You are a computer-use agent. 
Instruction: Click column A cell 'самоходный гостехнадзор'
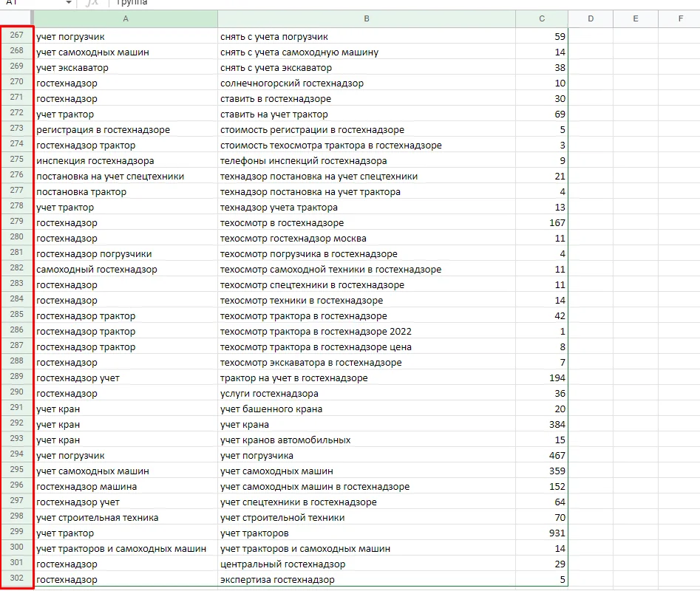tap(126, 270)
